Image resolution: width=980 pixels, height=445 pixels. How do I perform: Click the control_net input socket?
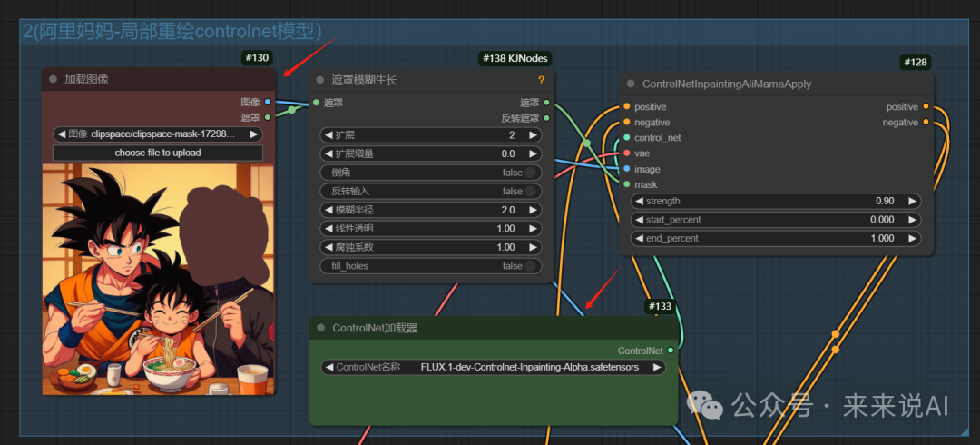point(627,138)
